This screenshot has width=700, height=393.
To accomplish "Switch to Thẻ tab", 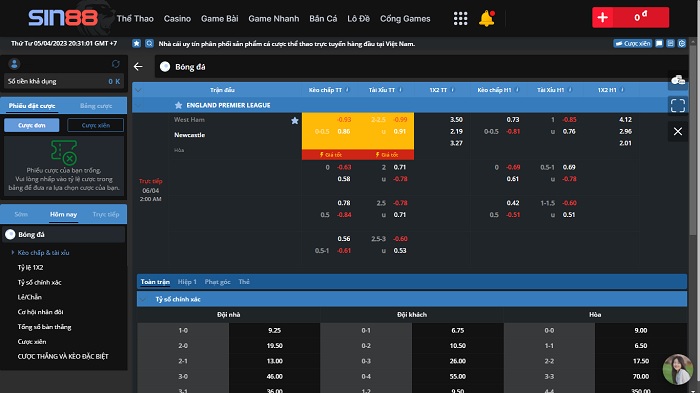I will (x=244, y=282).
